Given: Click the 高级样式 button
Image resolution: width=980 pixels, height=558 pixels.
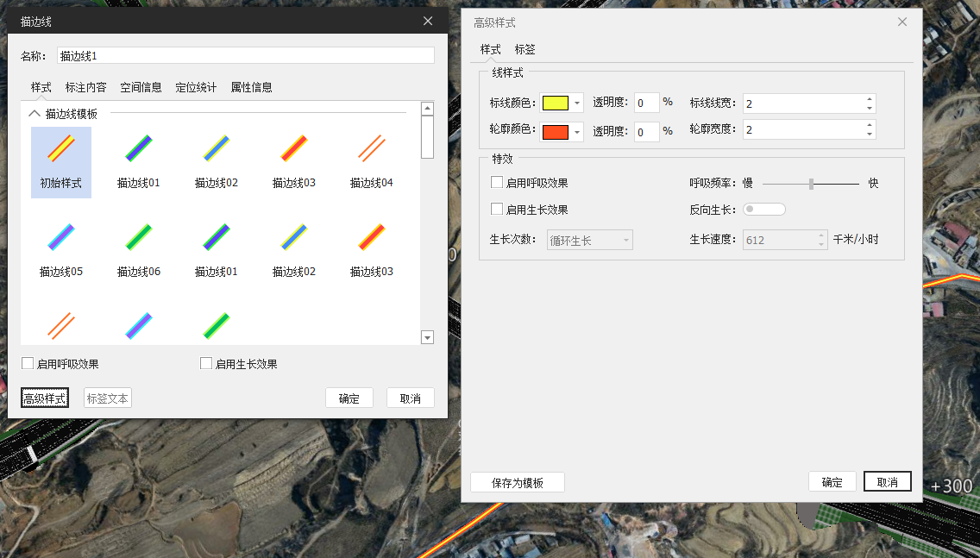Looking at the screenshot, I should tap(45, 398).
